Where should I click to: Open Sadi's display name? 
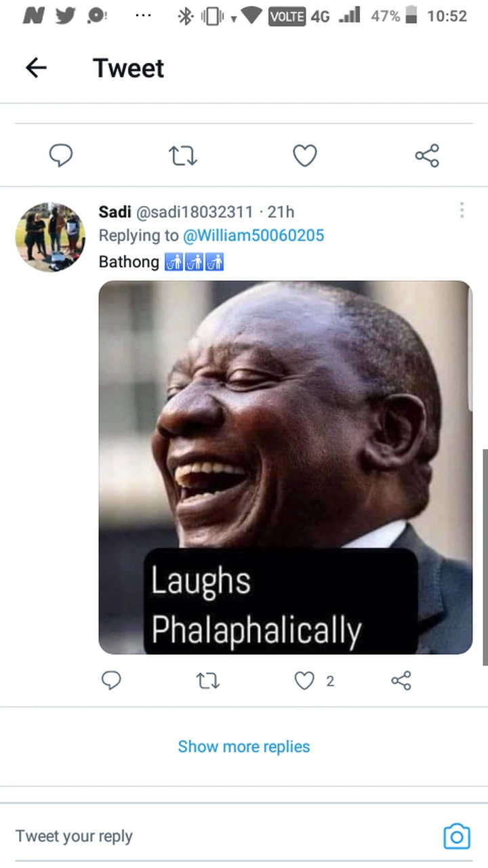point(115,212)
